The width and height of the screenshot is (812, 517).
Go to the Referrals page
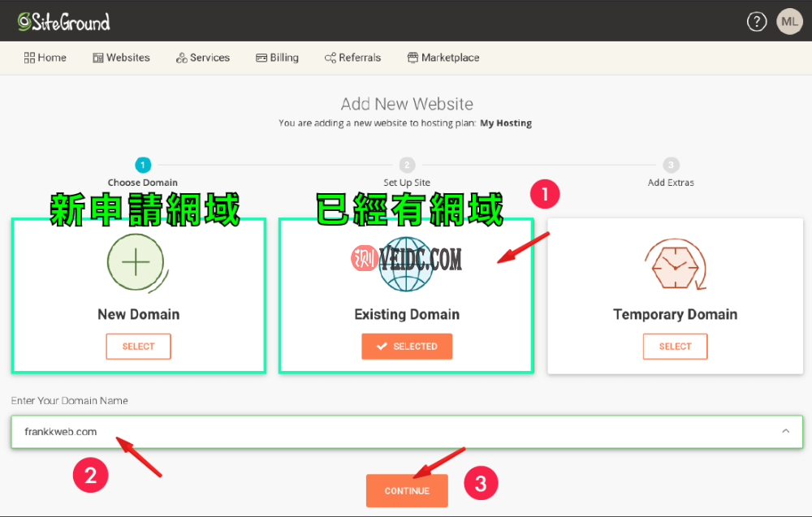[352, 57]
